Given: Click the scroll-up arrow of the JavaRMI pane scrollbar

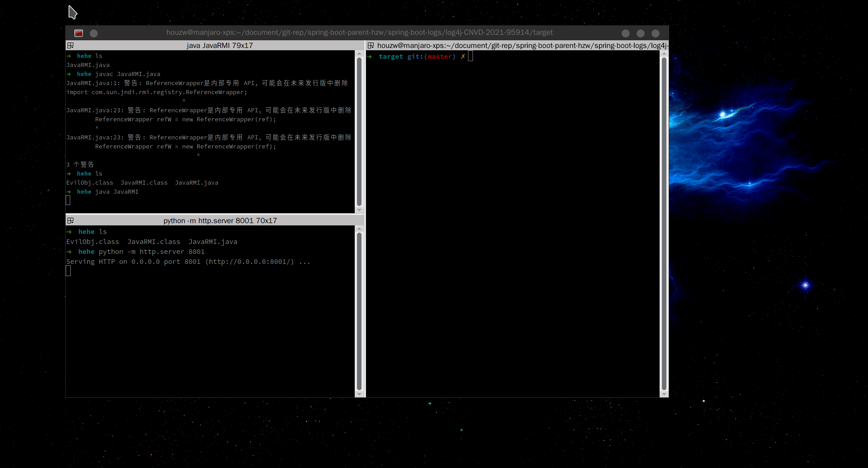Looking at the screenshot, I should click(359, 53).
